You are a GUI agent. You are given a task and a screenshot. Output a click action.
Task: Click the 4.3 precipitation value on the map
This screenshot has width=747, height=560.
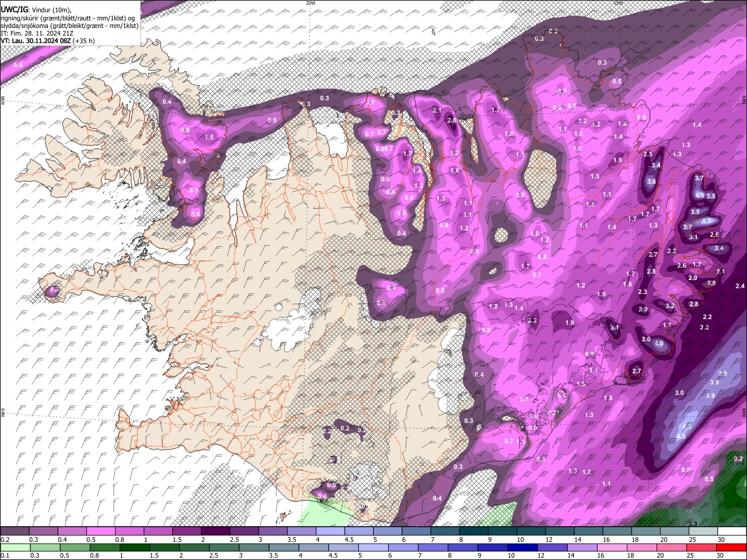click(x=681, y=436)
